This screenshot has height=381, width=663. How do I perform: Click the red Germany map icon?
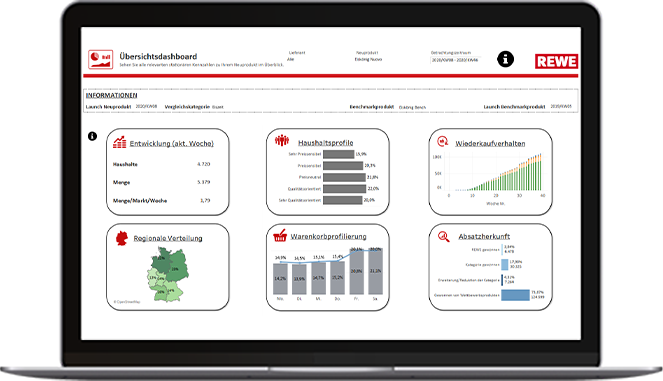(x=122, y=238)
